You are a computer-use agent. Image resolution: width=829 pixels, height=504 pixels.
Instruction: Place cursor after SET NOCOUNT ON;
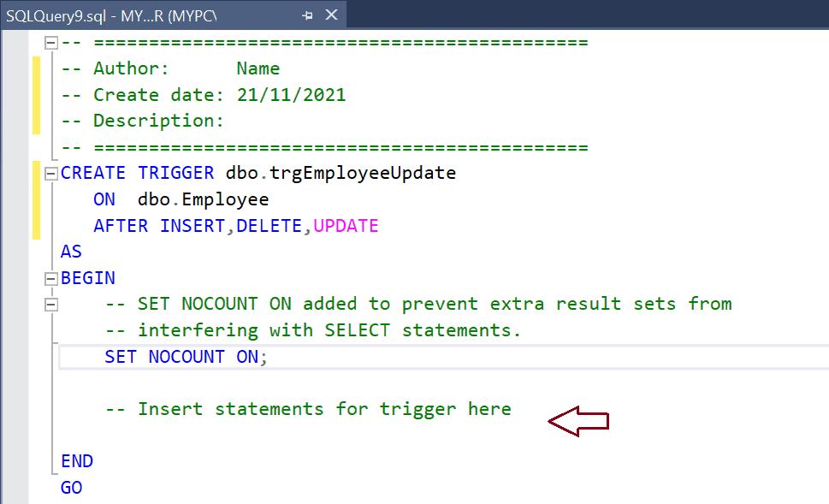269,357
